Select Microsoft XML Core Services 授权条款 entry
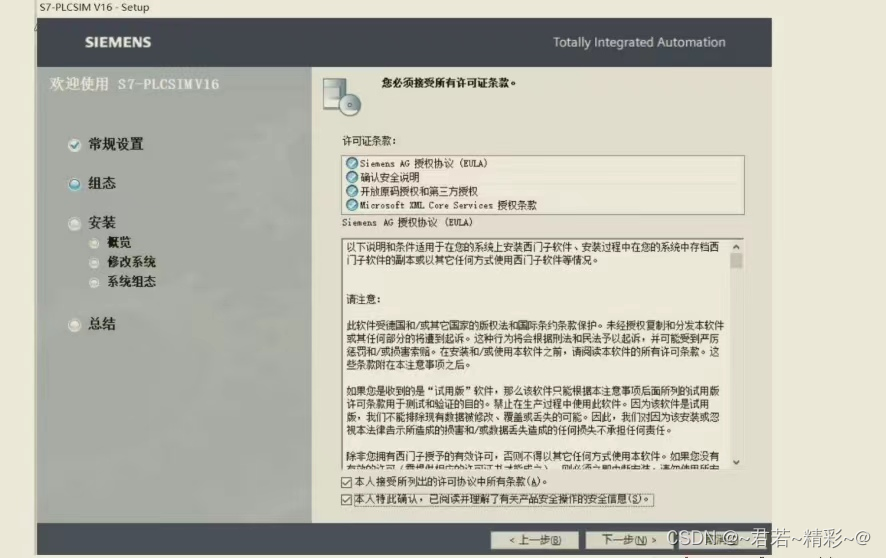Image resolution: width=886 pixels, height=558 pixels. (x=448, y=205)
